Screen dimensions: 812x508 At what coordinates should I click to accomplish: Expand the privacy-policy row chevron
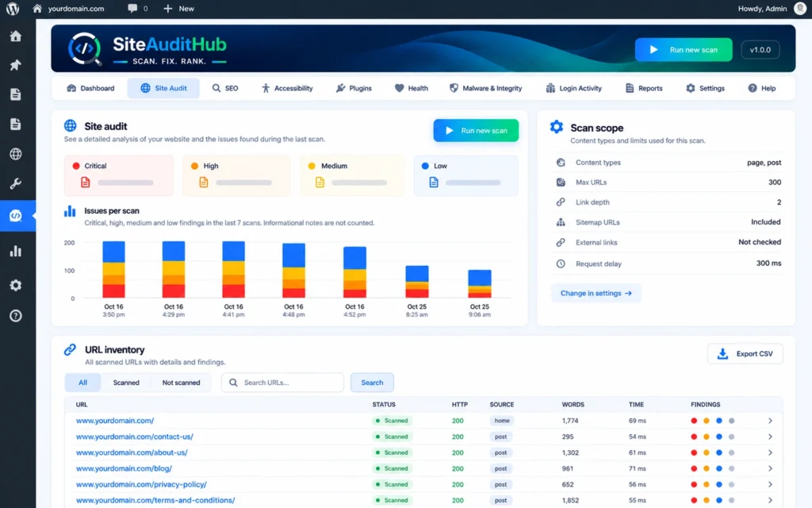coord(770,485)
